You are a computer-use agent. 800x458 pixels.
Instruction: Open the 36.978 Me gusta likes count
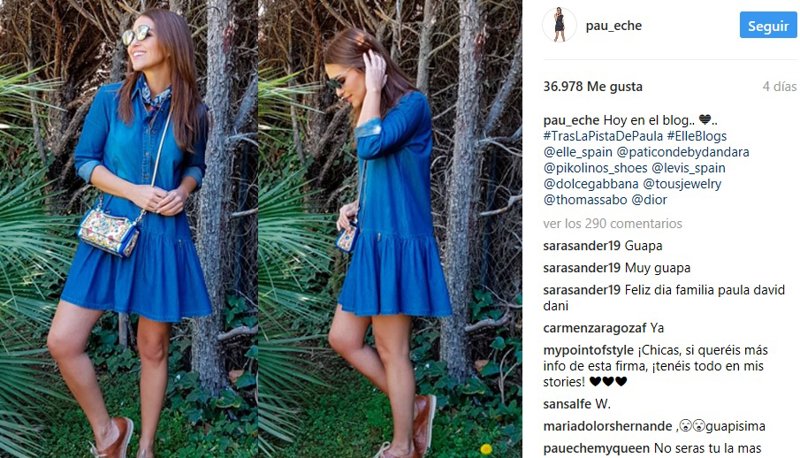(593, 86)
